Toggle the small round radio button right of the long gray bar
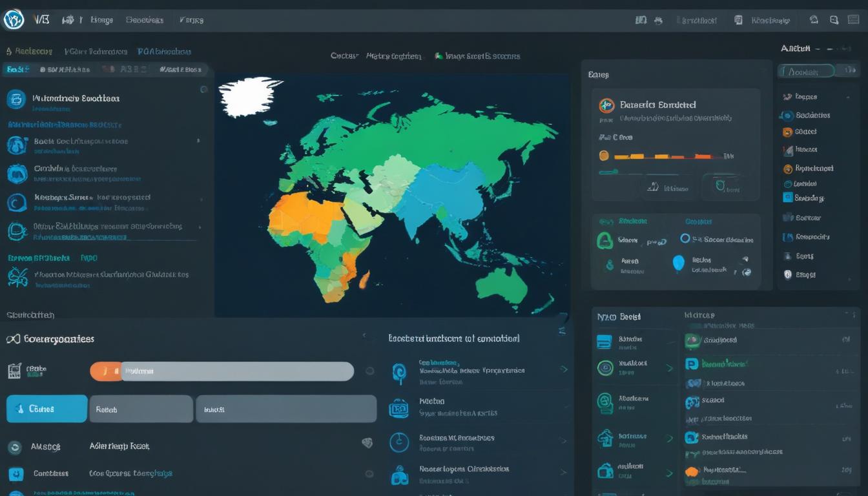Image resolution: width=868 pixels, height=496 pixels. pos(369,371)
